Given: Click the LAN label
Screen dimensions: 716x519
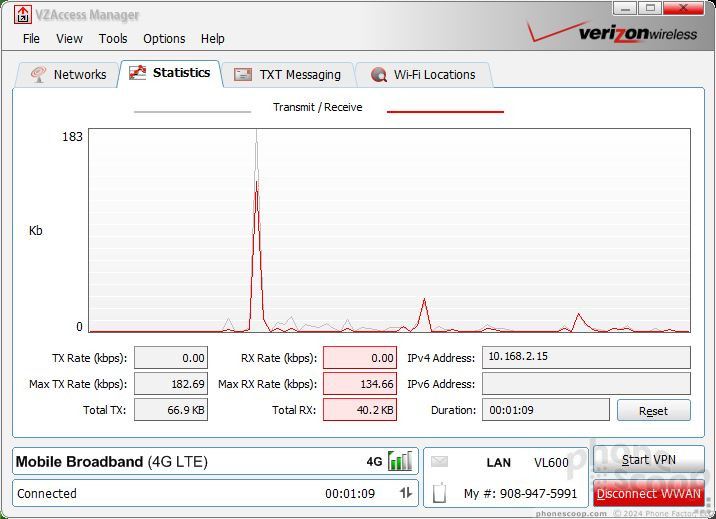Looking at the screenshot, I should 498,462.
